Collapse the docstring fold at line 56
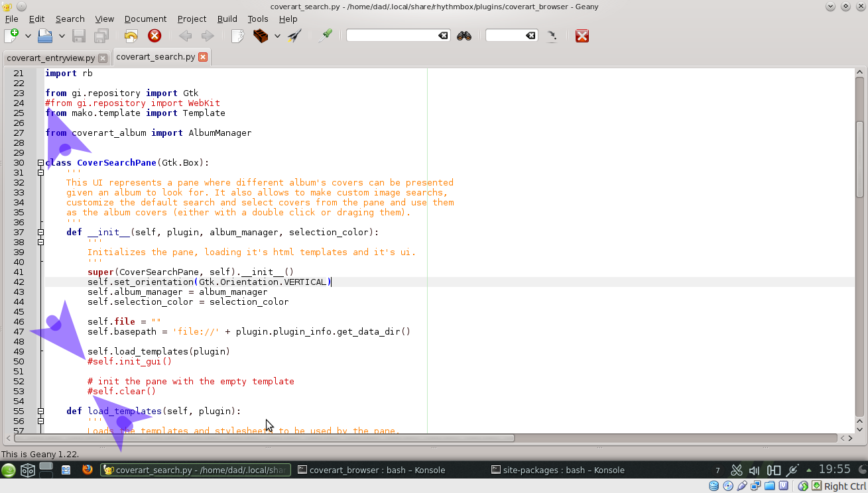 pyautogui.click(x=40, y=421)
